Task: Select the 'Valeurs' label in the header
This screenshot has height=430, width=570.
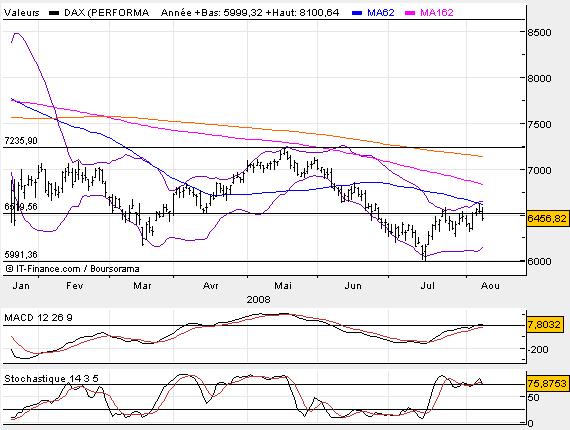Action: tap(21, 13)
